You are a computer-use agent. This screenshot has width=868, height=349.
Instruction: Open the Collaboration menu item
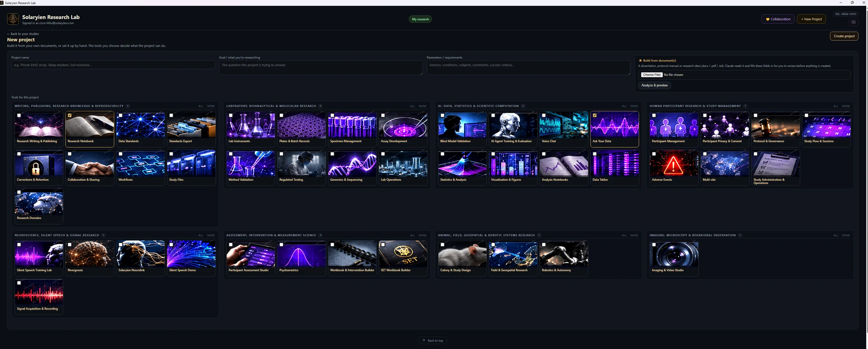pos(778,19)
